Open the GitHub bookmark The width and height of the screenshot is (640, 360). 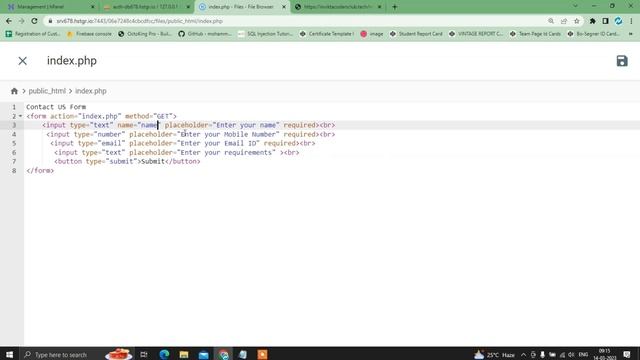(x=205, y=34)
